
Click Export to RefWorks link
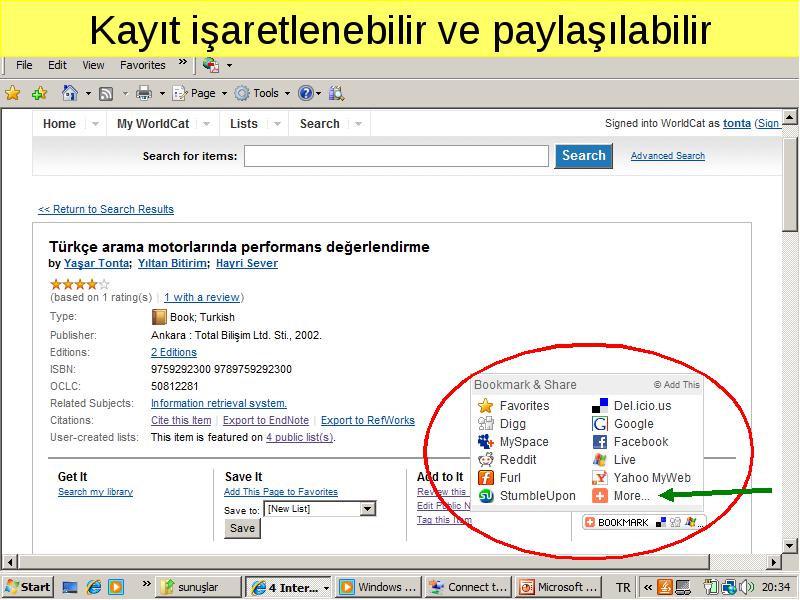[x=368, y=420]
